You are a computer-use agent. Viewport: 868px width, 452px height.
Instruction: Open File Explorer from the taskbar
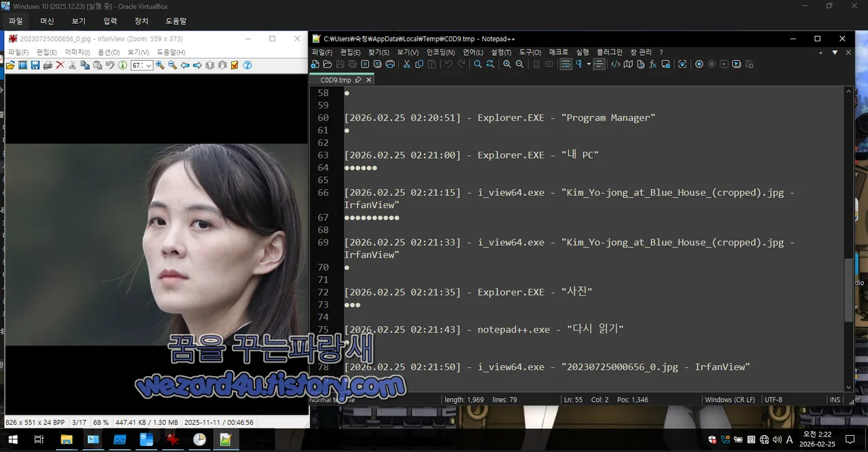tap(66, 440)
